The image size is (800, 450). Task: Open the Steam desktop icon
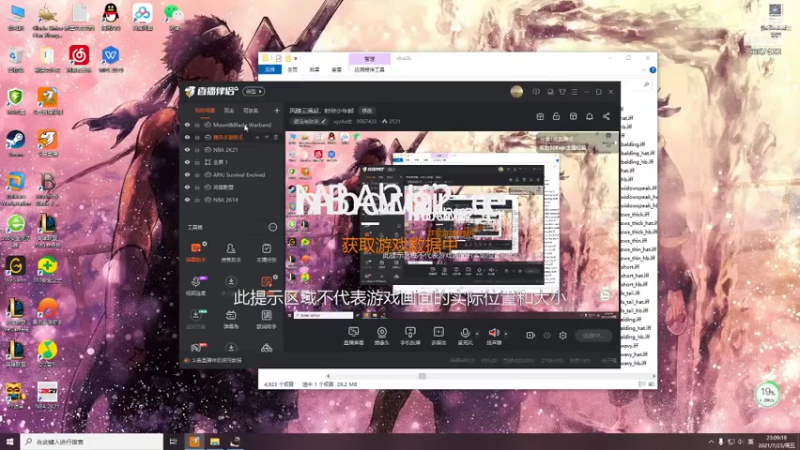pyautogui.click(x=16, y=142)
